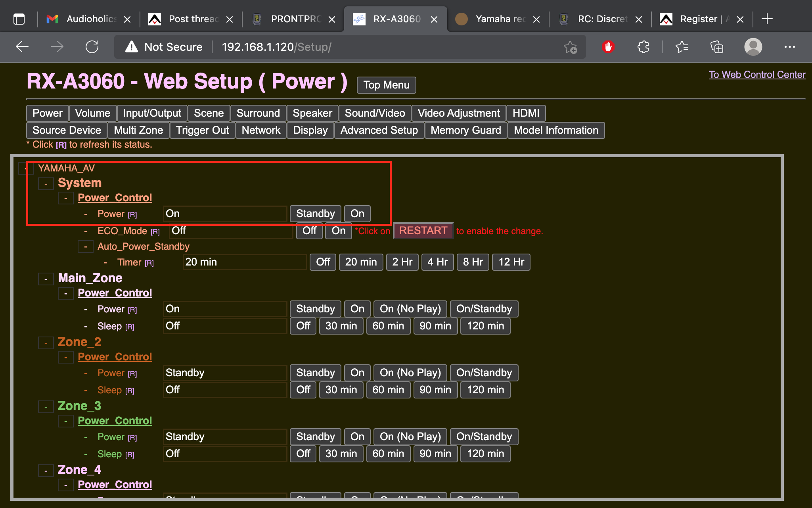Image resolution: width=812 pixels, height=508 pixels.
Task: Refresh Zone_2 Power status [R]
Action: point(132,374)
